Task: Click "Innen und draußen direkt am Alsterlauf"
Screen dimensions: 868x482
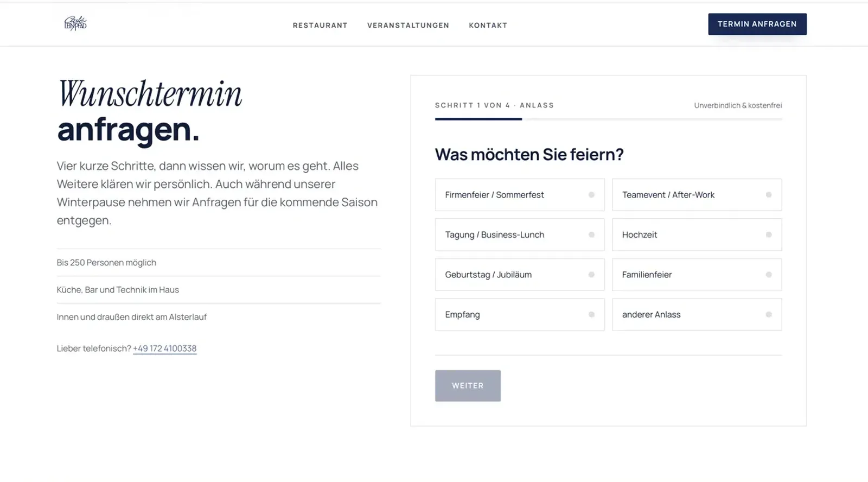Action: [x=132, y=317]
